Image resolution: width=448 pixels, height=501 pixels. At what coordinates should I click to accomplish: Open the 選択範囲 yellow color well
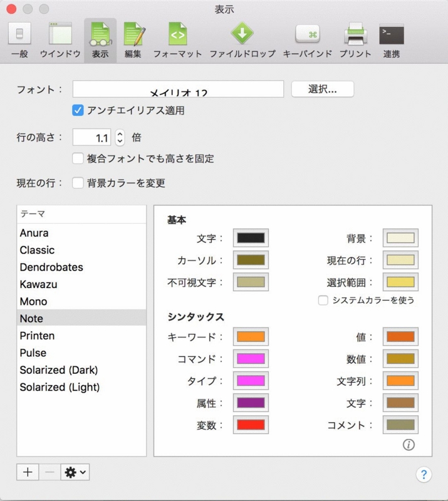(400, 282)
